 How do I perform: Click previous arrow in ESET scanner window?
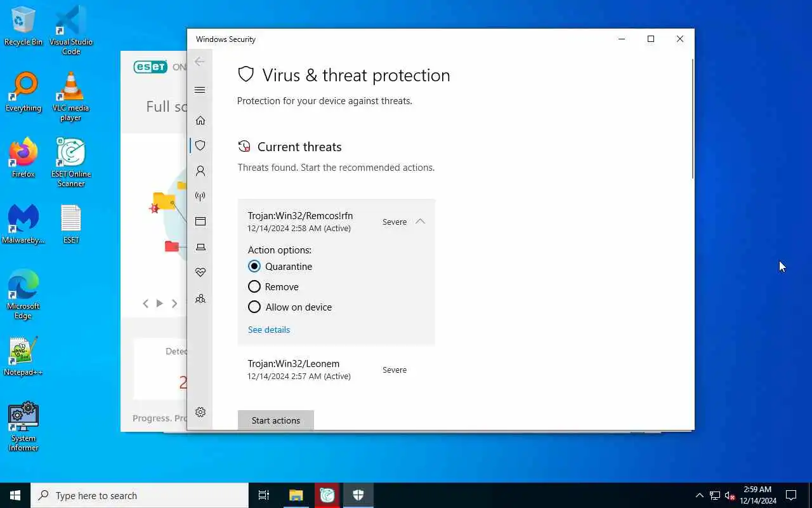click(x=145, y=304)
